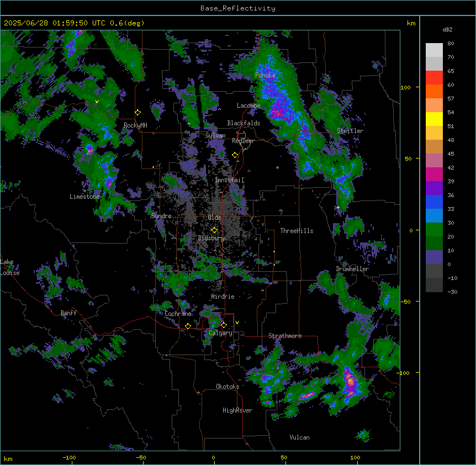The width and height of the screenshot is (476, 465).
Task: Select the Lacombe city label
Action: pos(248,105)
